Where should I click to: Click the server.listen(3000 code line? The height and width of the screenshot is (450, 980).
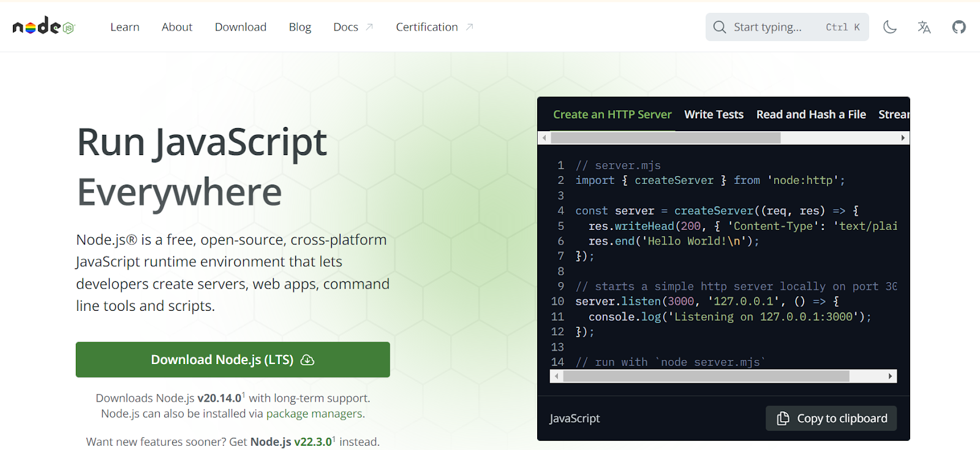[707, 301]
